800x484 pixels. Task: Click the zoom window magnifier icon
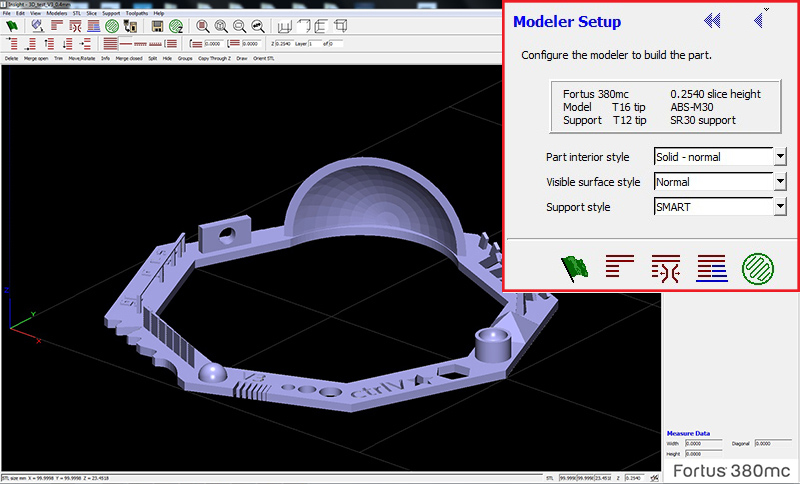tap(203, 26)
